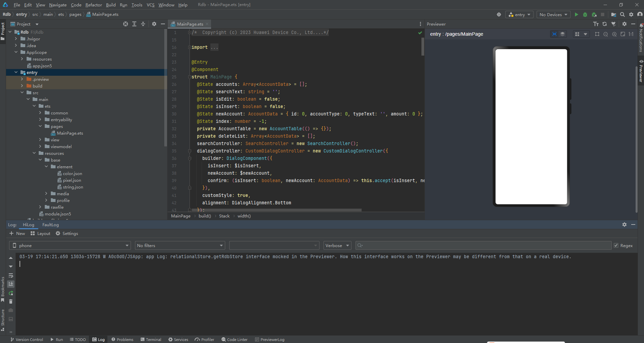Click the log search input field
644x343 pixels.
coord(483,245)
